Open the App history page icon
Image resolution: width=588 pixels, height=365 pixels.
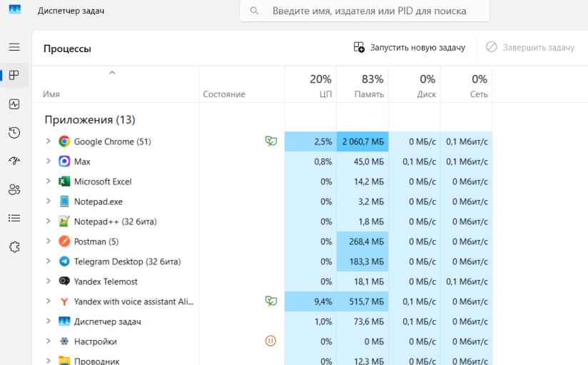click(14, 133)
